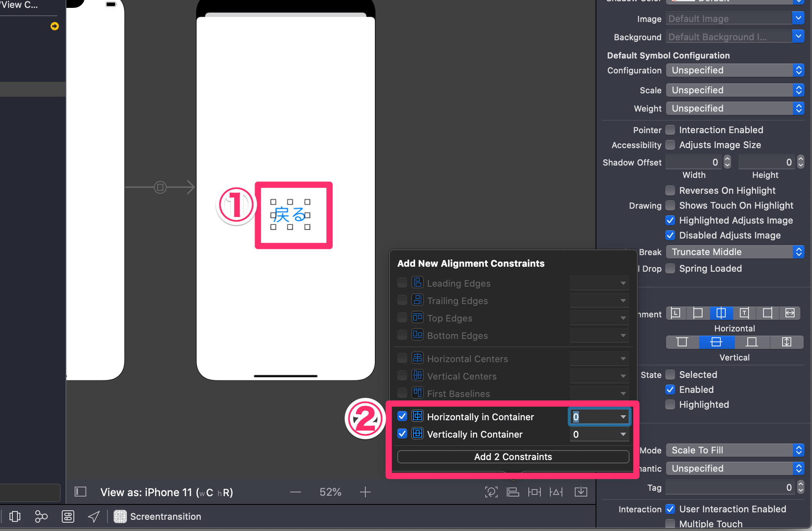This screenshot has width=812, height=531.
Task: Open the Resolve Auto Layout Issues tool
Action: tap(556, 492)
